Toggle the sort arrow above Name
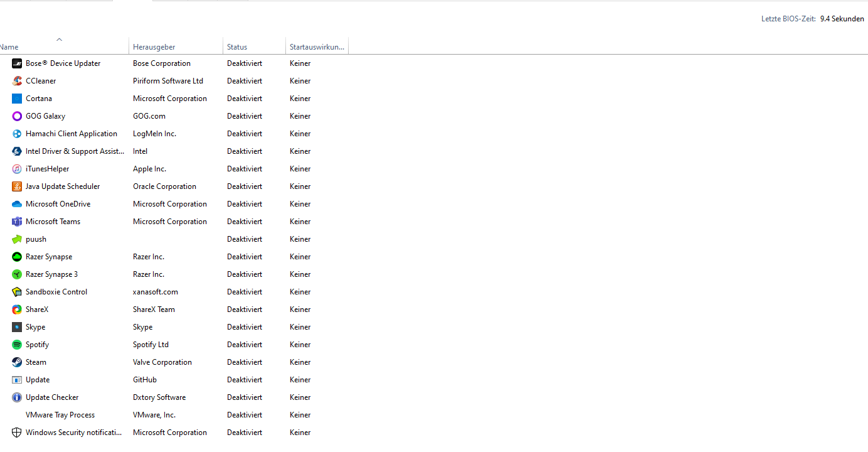 point(59,40)
